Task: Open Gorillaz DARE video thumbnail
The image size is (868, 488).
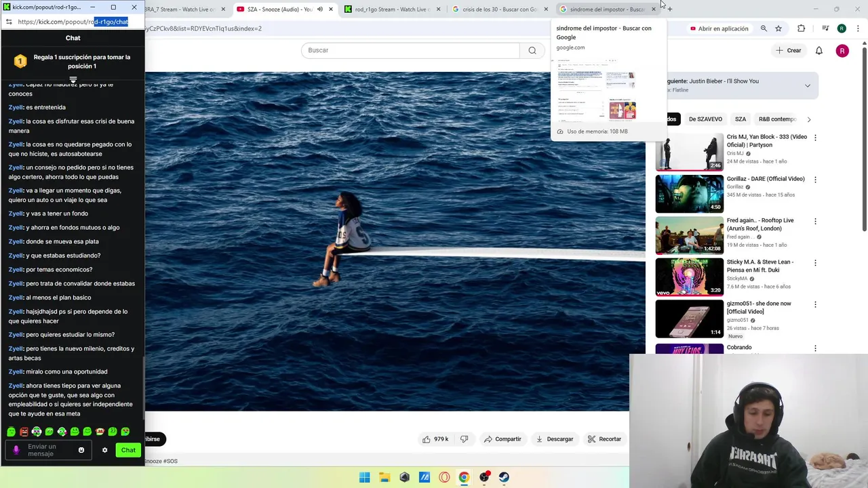Action: coord(690,194)
